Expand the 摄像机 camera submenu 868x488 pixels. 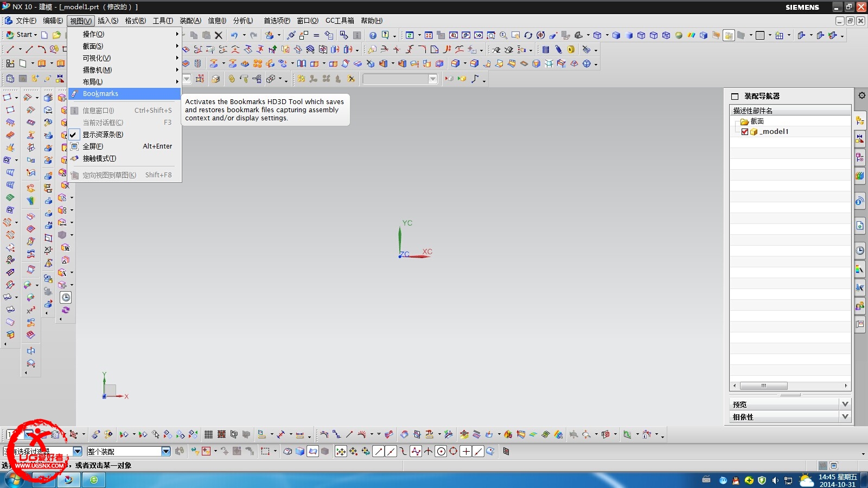click(125, 70)
